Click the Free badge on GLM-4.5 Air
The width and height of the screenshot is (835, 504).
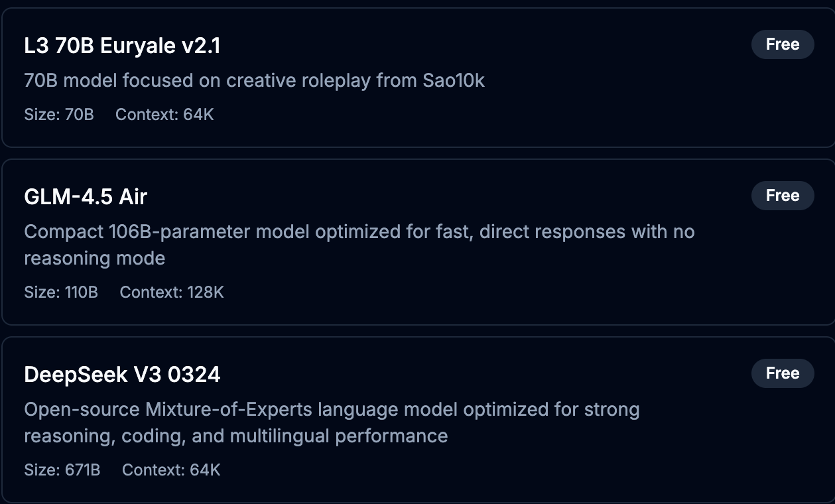(782, 196)
